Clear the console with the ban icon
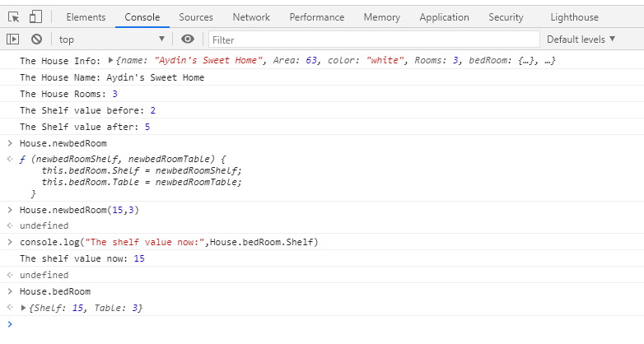This screenshot has height=344, width=644. (x=36, y=39)
